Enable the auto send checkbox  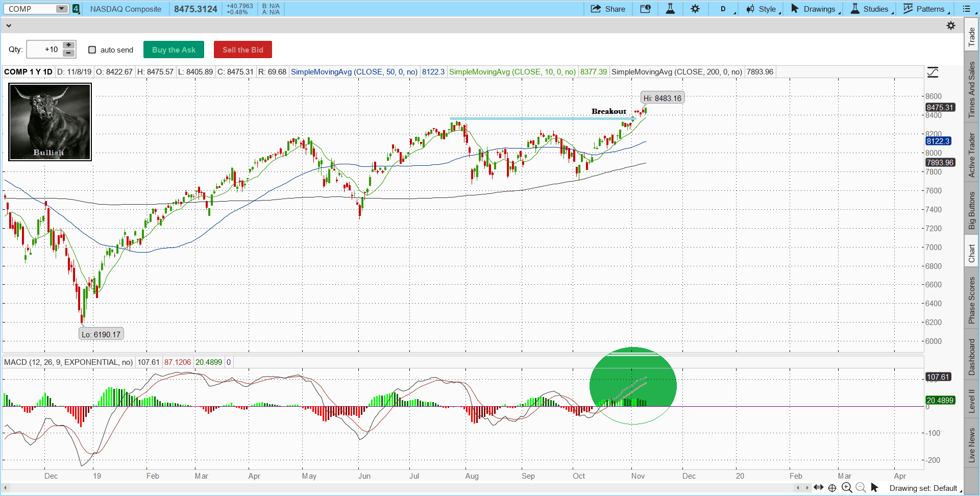[92, 50]
